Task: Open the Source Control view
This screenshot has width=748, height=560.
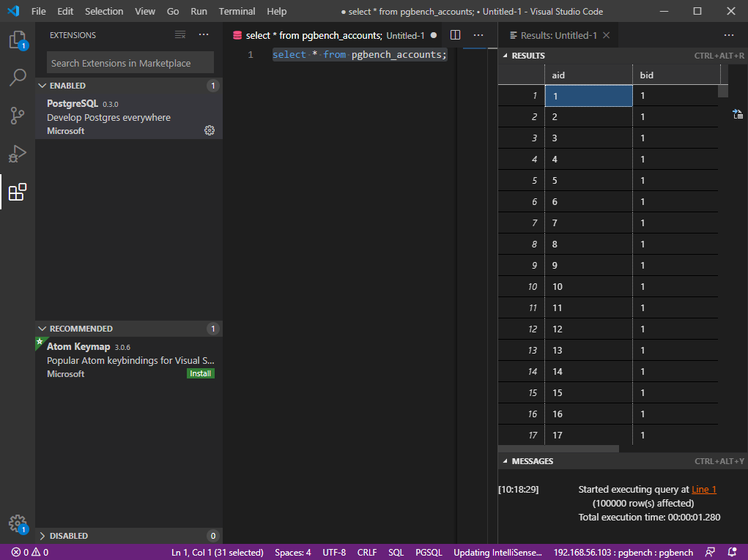Action: [18, 115]
